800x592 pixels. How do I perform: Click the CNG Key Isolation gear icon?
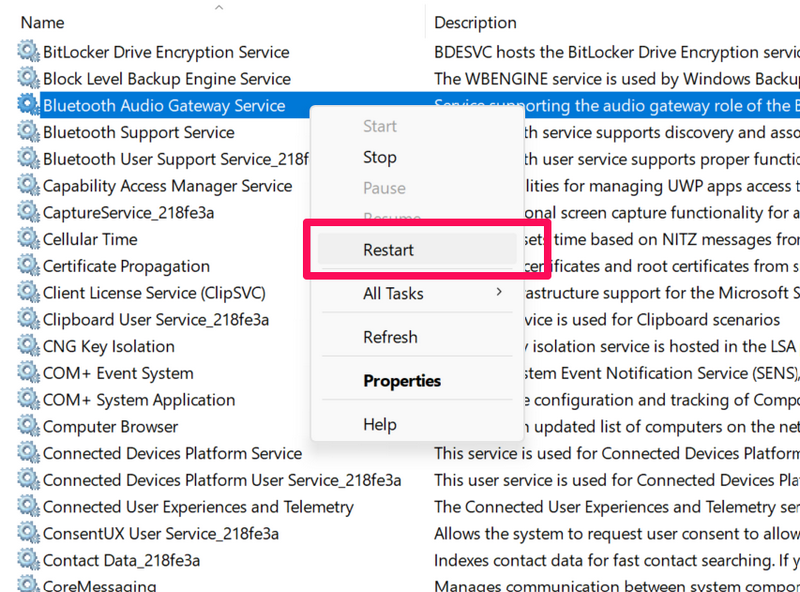[x=28, y=347]
